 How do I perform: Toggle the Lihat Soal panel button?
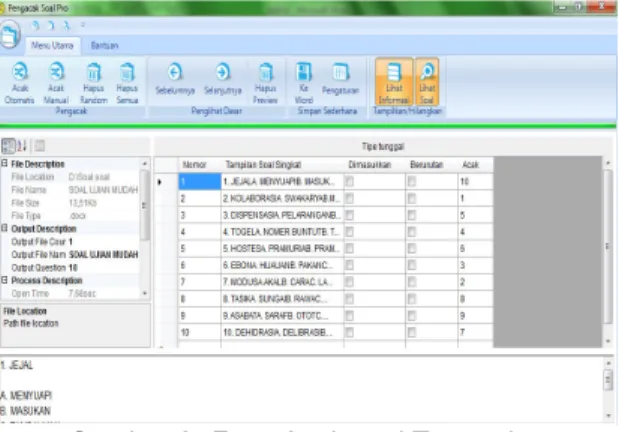click(427, 81)
